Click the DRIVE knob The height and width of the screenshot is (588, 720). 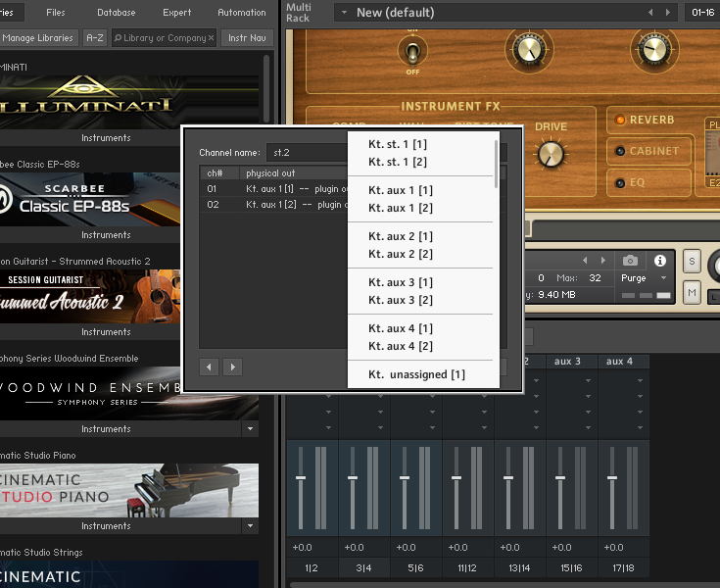click(x=551, y=154)
